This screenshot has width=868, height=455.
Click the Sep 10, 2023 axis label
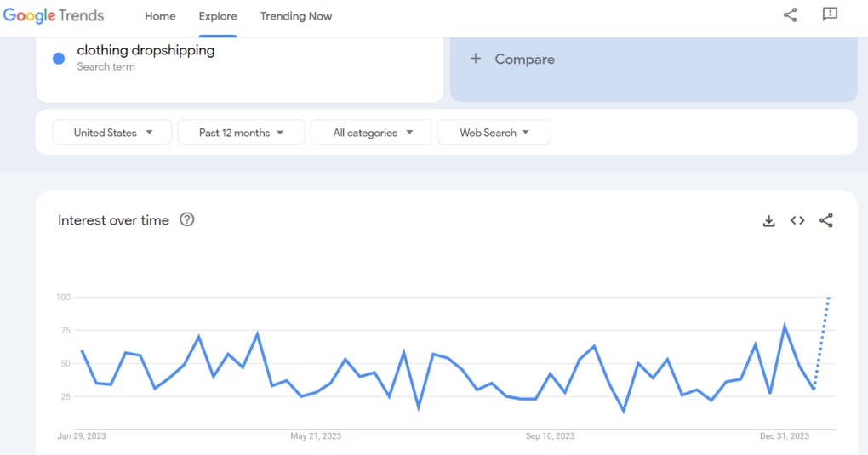point(550,436)
